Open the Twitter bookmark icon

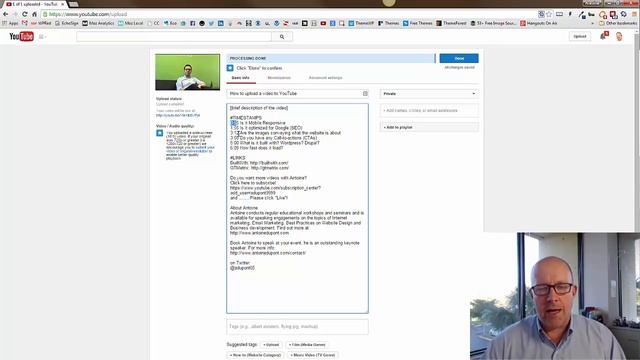coord(211,23)
